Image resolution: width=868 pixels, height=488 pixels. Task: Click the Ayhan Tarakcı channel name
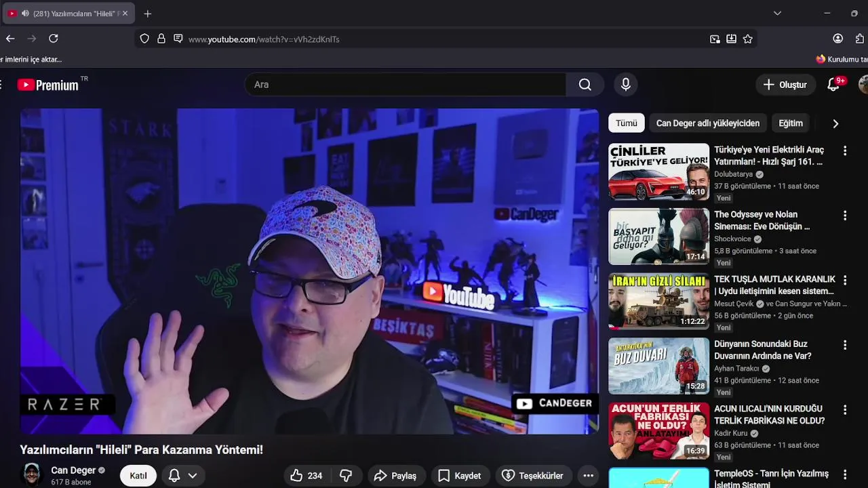[x=736, y=369]
